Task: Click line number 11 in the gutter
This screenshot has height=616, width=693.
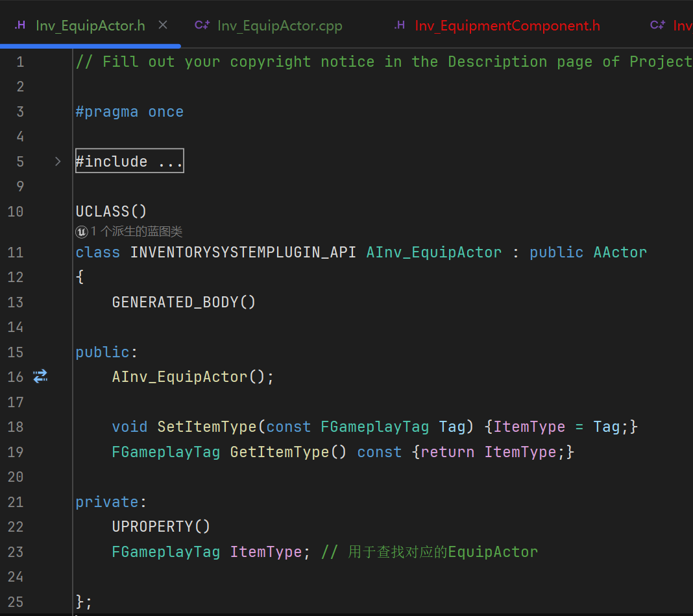Action: 16,253
